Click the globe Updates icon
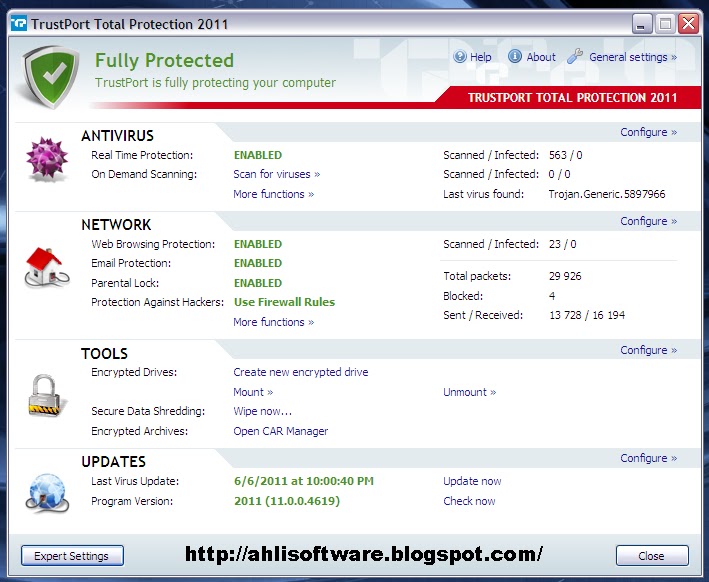Image resolution: width=709 pixels, height=582 pixels. tap(47, 493)
